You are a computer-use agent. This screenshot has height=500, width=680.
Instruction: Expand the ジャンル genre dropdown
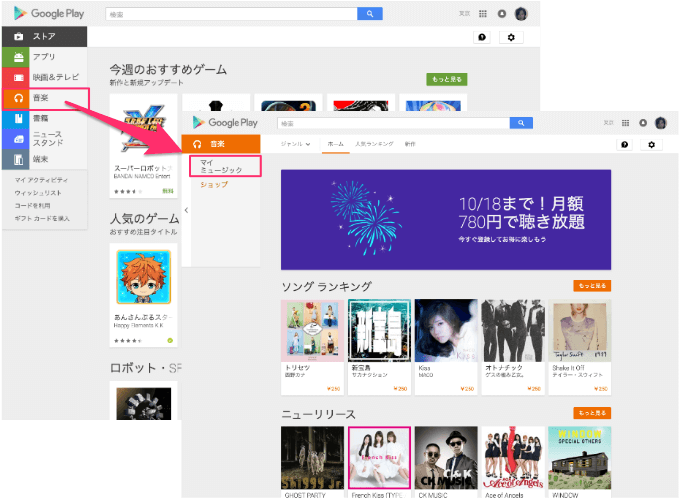(296, 144)
